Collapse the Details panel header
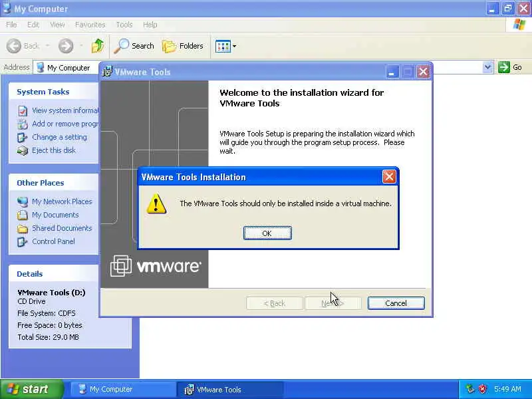This screenshot has width=532, height=399. click(x=54, y=273)
